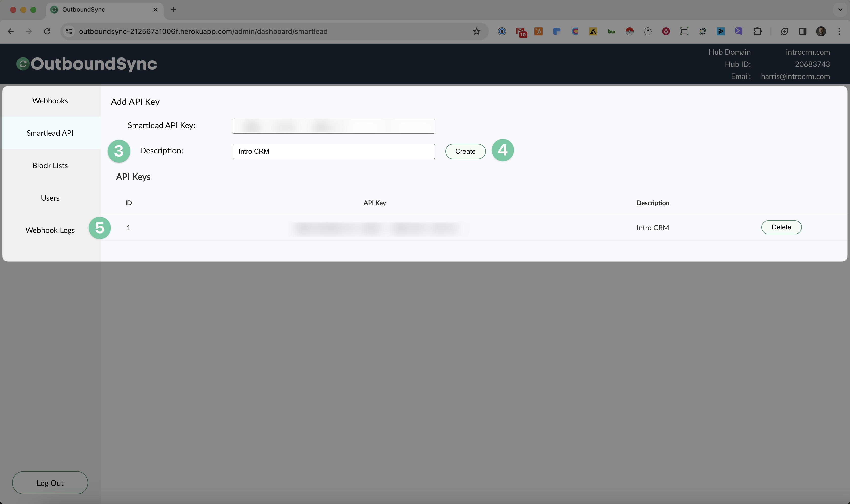Click the API Key column header
Screen dimensions: 850x504
coord(375,203)
